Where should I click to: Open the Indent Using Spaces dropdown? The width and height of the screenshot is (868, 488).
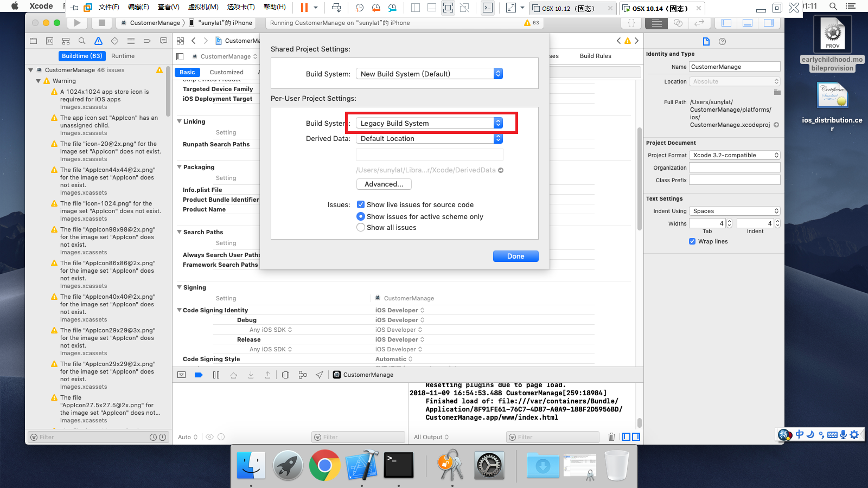735,211
